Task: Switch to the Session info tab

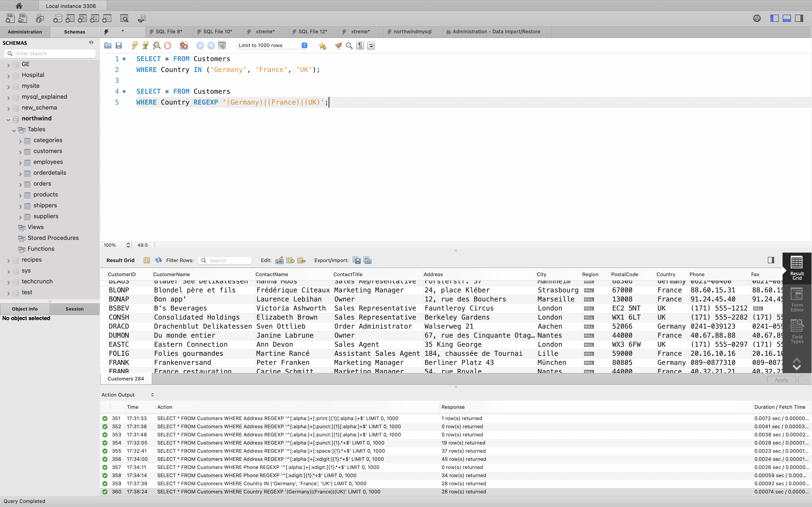Action: point(75,309)
